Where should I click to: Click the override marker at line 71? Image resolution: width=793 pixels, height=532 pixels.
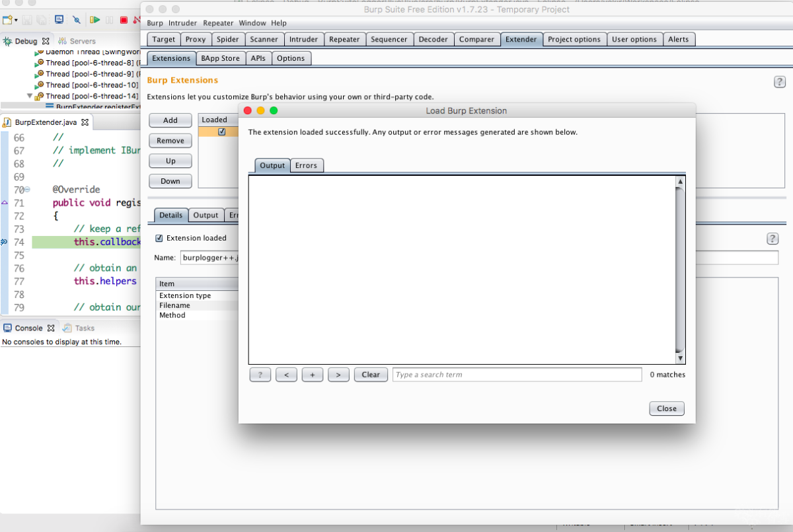(5, 202)
